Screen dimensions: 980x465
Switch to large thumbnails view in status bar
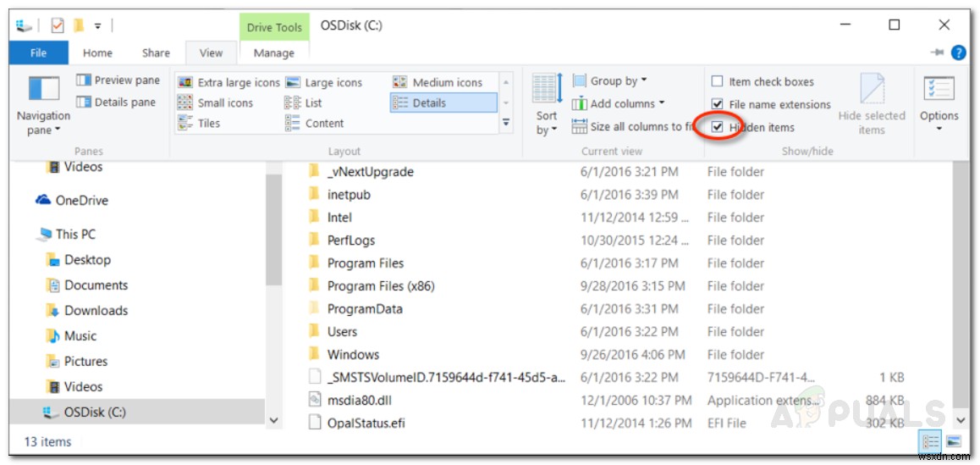(x=953, y=442)
